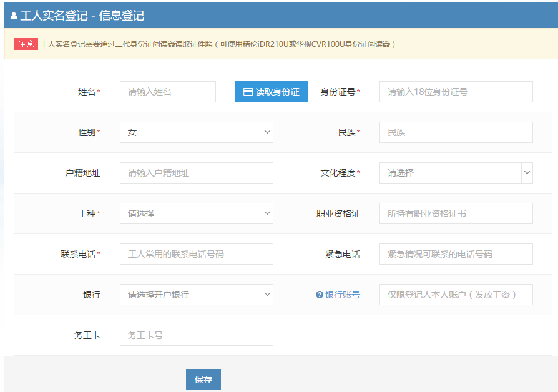Viewport: 558px width, 392px height.
Task: Click the 保存 button
Action: 203,380
